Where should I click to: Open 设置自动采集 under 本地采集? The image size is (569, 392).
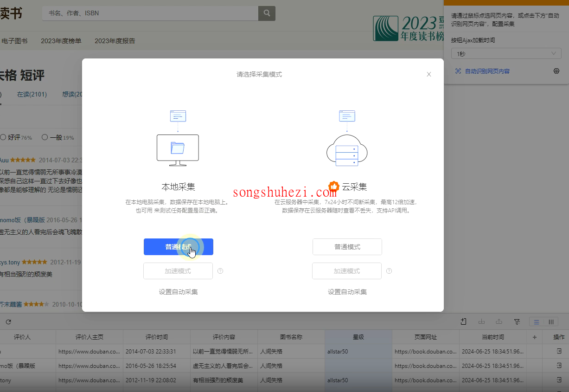click(179, 292)
